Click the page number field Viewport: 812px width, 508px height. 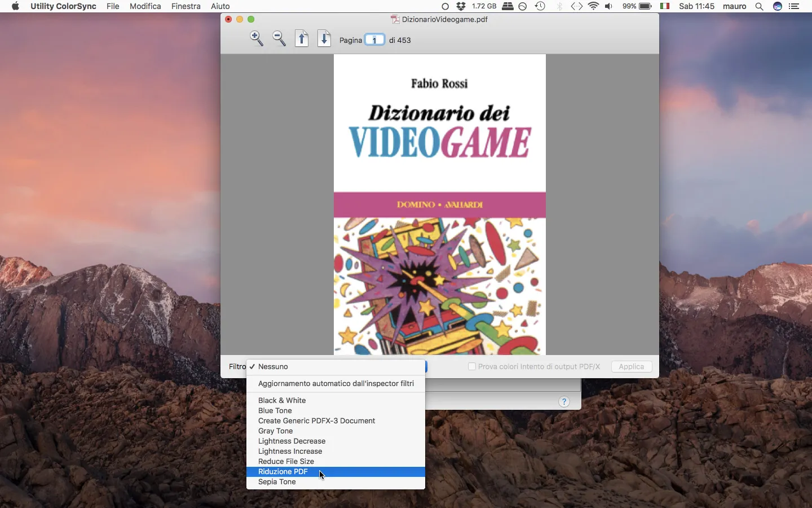[374, 40]
